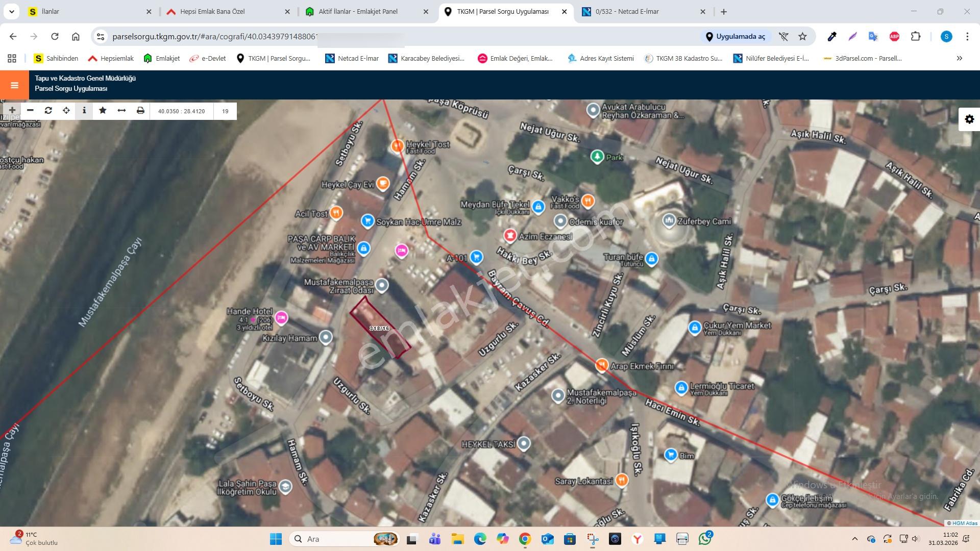Open the orange hamburger menu
This screenshot has height=551, width=980.
pyautogui.click(x=14, y=85)
